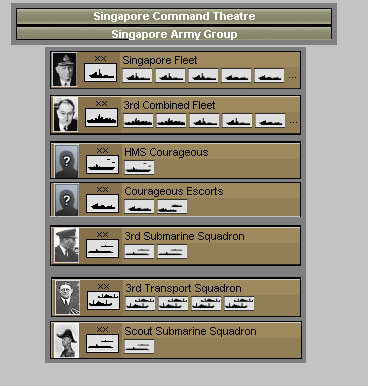
Task: Select the submarine icon in Scout Submarine Squadron
Action: tap(139, 347)
